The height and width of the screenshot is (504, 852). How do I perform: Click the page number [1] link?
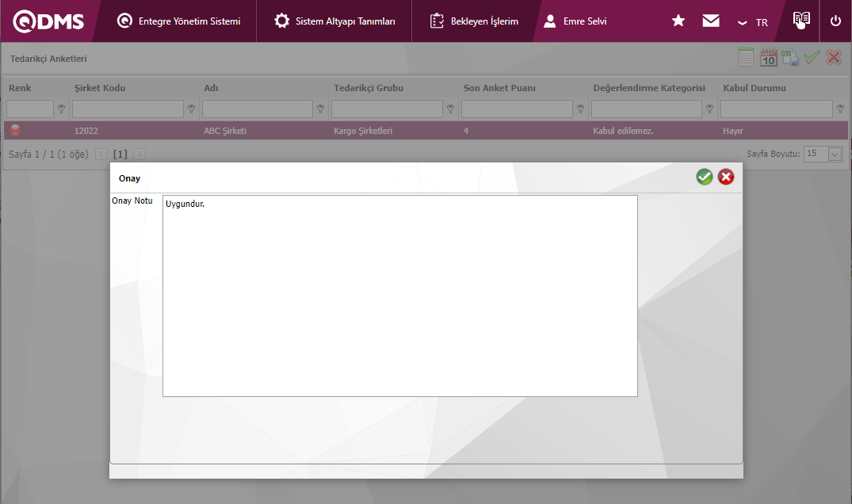(x=120, y=155)
